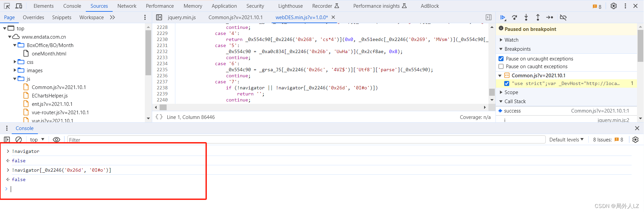This screenshot has height=212, width=644.
Task: Expand the css folder
Action: point(15,62)
